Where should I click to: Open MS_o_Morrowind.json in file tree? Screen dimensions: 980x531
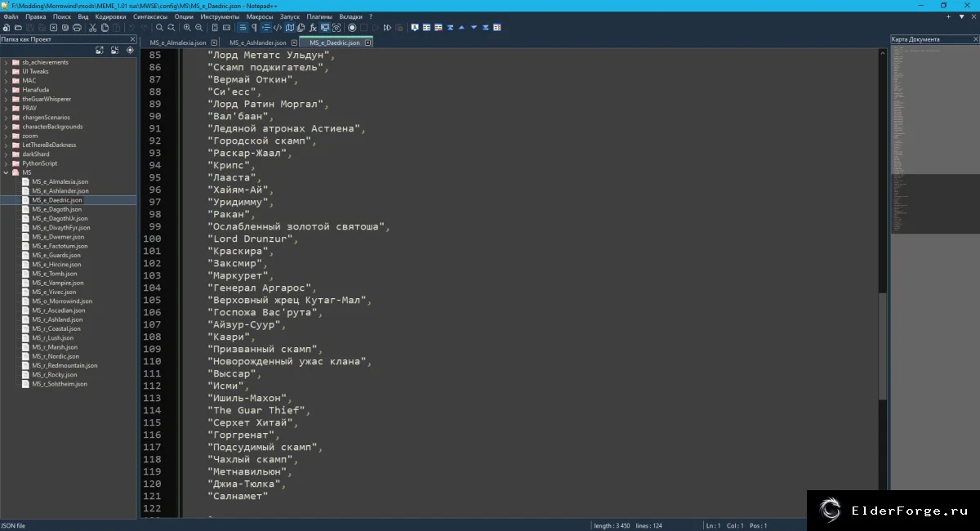coord(62,301)
